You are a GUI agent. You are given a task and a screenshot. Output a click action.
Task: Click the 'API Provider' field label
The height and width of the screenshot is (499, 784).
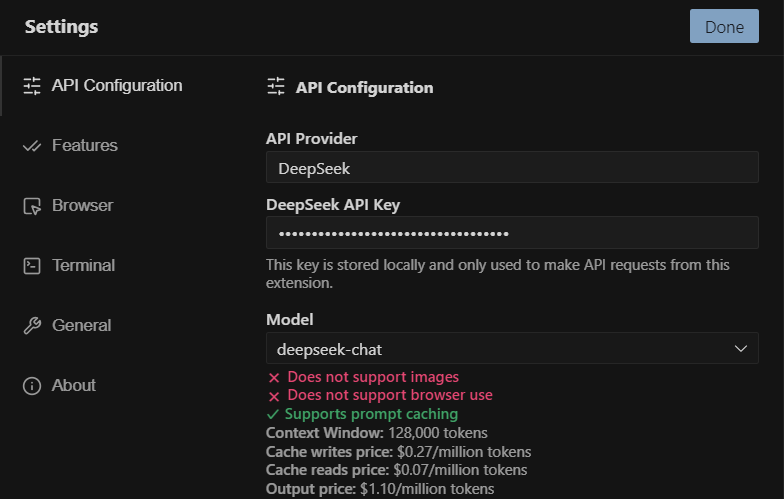pyautogui.click(x=312, y=138)
